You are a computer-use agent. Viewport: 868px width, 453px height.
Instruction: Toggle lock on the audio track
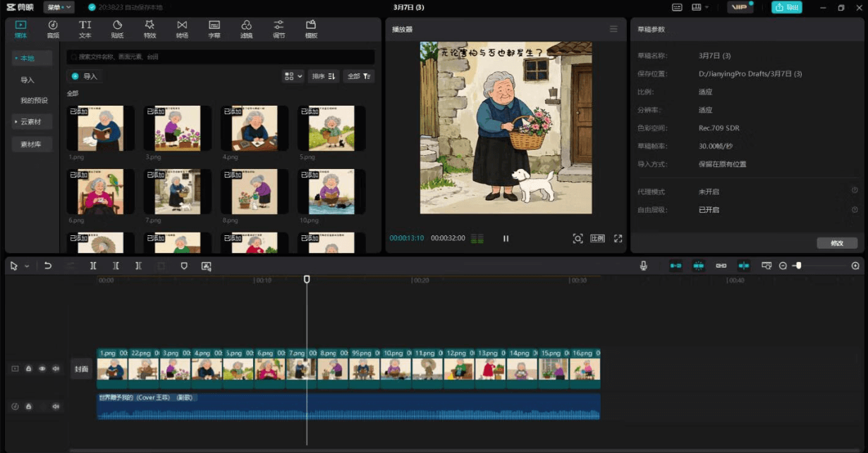(x=29, y=407)
